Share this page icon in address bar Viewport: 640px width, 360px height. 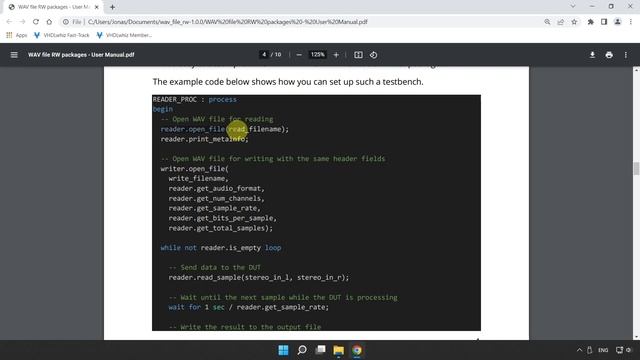coord(560,22)
